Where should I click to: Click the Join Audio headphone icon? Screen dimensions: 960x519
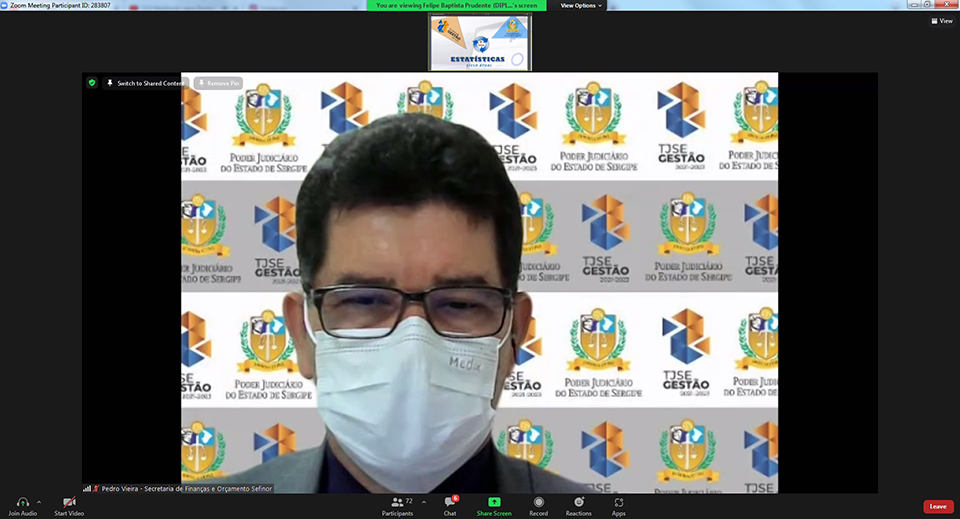pyautogui.click(x=22, y=502)
